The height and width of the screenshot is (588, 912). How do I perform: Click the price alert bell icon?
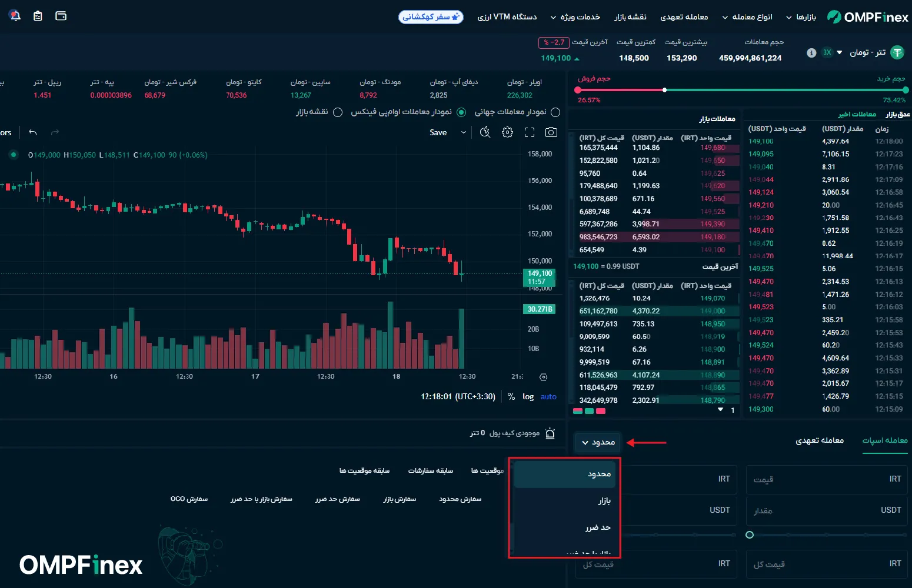click(550, 434)
